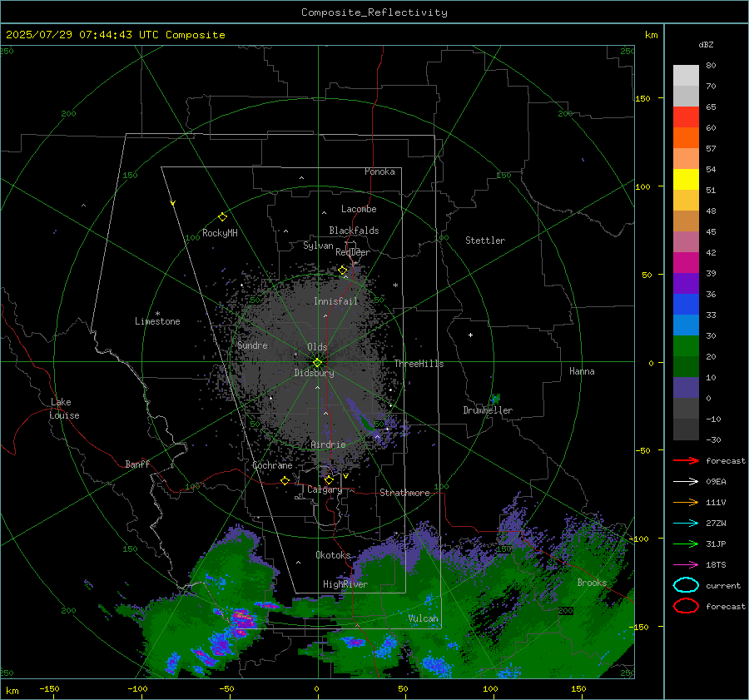This screenshot has width=749, height=700.
Task: Select the Blackfalds label on the map
Action: [x=354, y=231]
